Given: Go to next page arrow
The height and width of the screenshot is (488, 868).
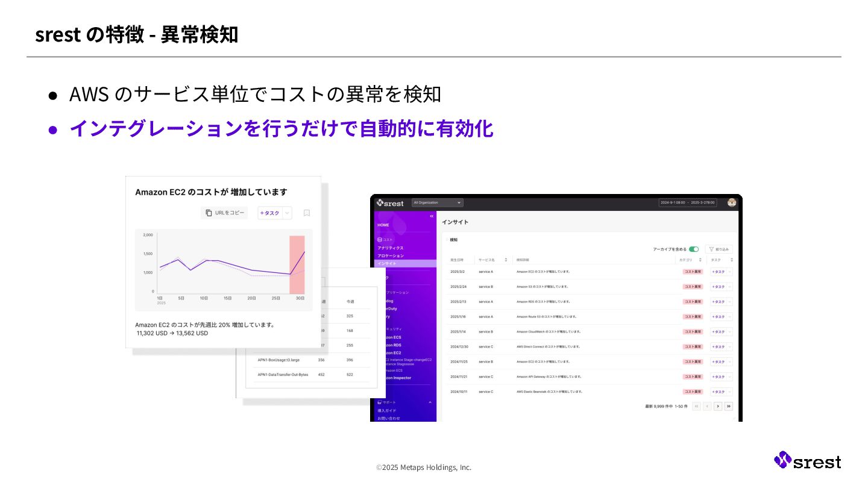Looking at the screenshot, I should [x=718, y=406].
